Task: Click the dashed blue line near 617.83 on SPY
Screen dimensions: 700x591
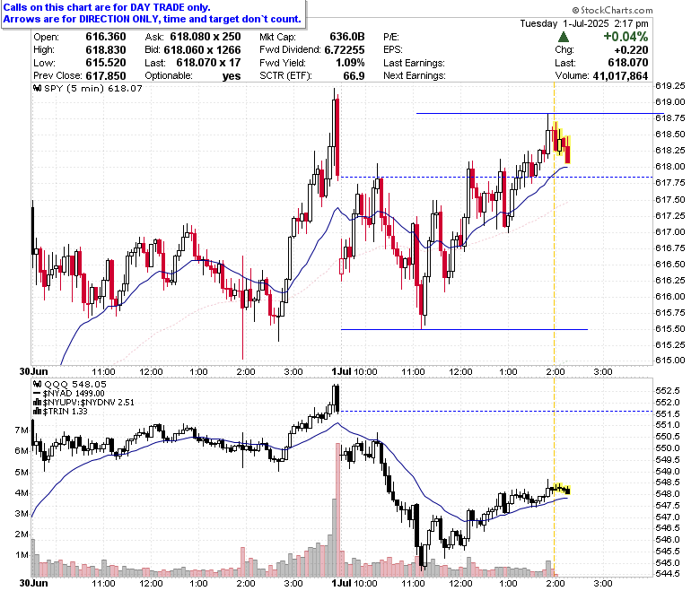Action: (495, 177)
